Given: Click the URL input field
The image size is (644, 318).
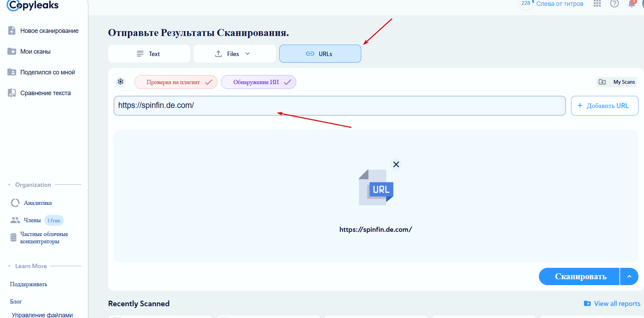Looking at the screenshot, I should (339, 106).
